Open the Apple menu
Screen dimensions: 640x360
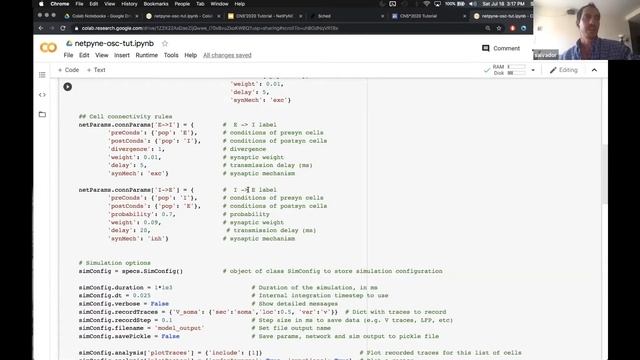coord(41,4)
